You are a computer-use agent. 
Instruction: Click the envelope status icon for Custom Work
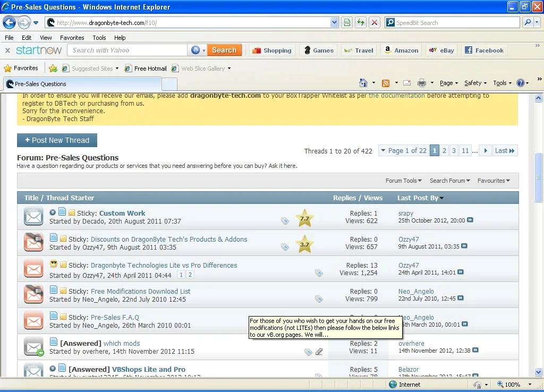click(33, 217)
